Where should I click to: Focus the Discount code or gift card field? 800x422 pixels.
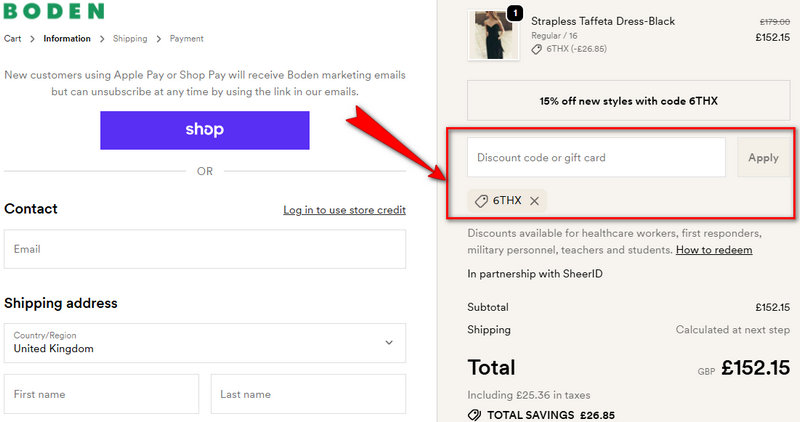coord(596,157)
